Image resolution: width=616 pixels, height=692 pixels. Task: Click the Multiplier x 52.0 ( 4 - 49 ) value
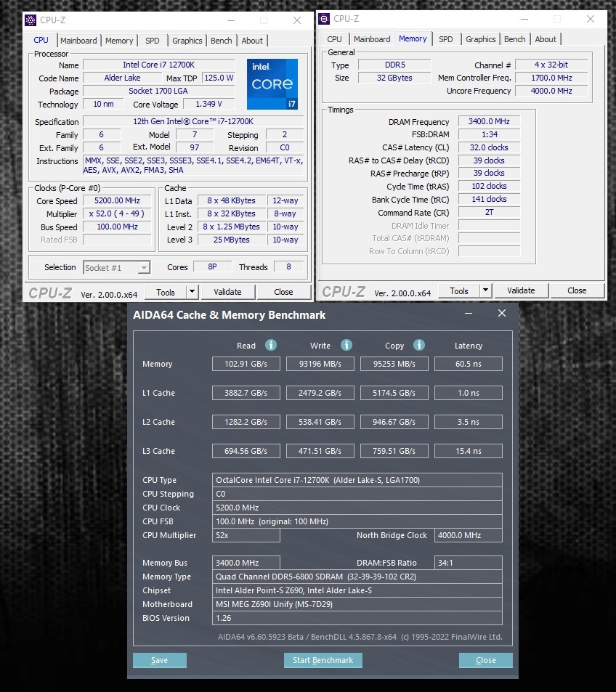click(117, 213)
